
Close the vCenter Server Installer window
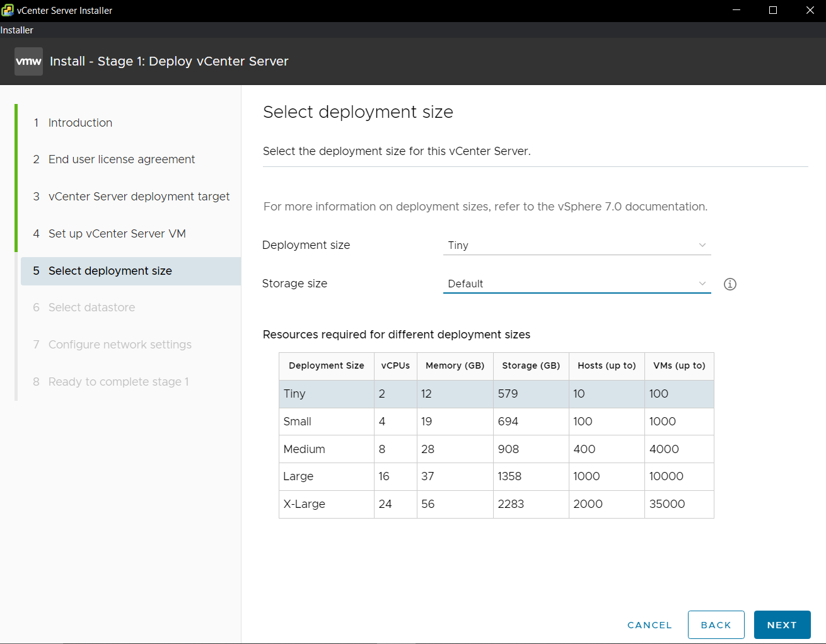click(x=810, y=10)
